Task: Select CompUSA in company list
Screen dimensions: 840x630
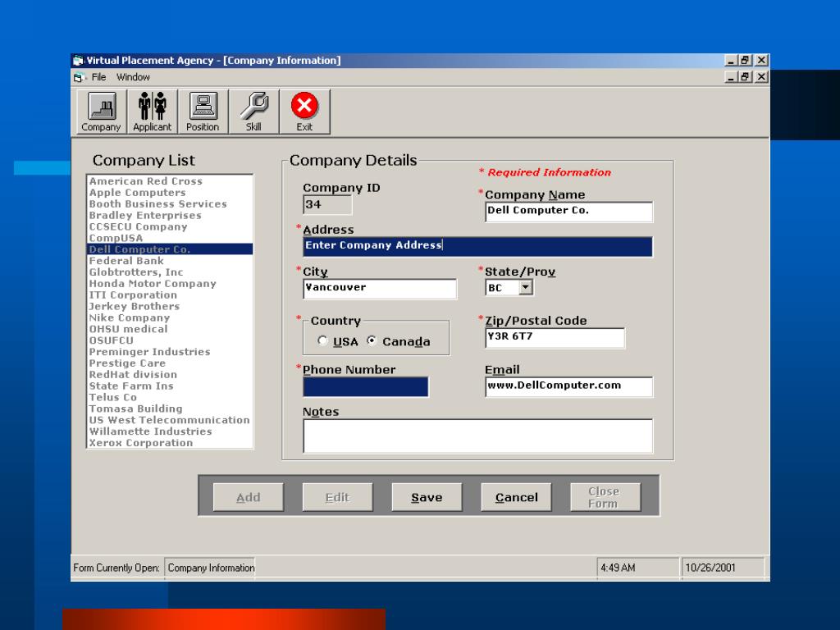Action: coord(170,238)
